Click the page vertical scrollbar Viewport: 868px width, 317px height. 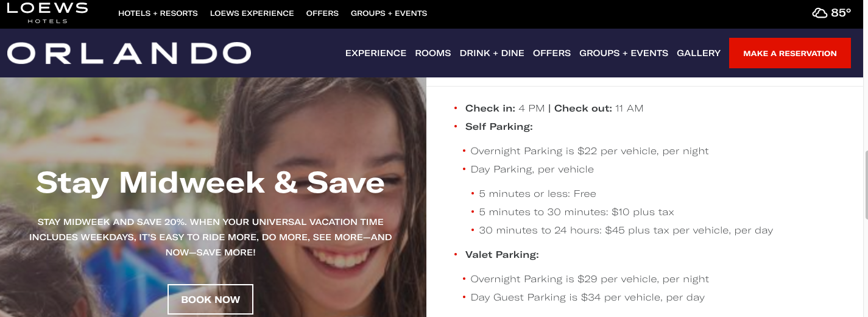coord(864,183)
